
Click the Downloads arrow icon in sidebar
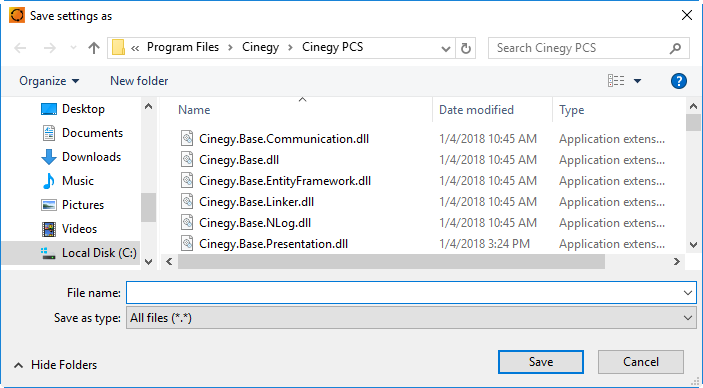(x=49, y=157)
